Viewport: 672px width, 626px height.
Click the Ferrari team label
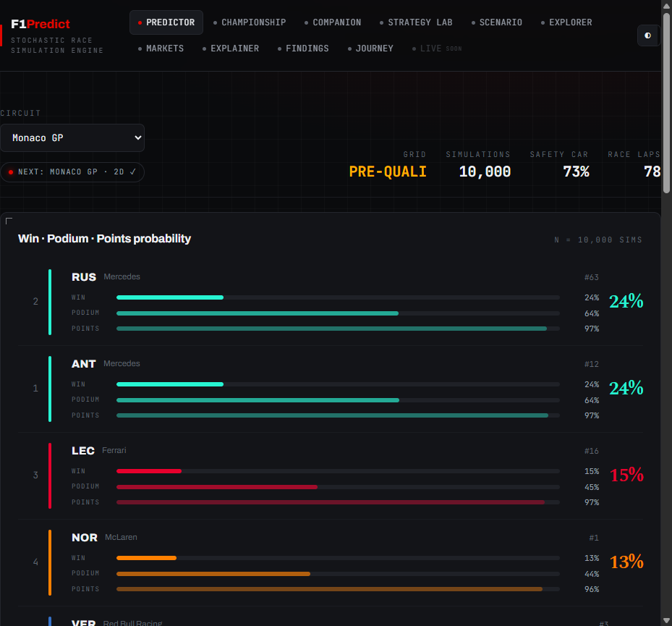tap(114, 450)
